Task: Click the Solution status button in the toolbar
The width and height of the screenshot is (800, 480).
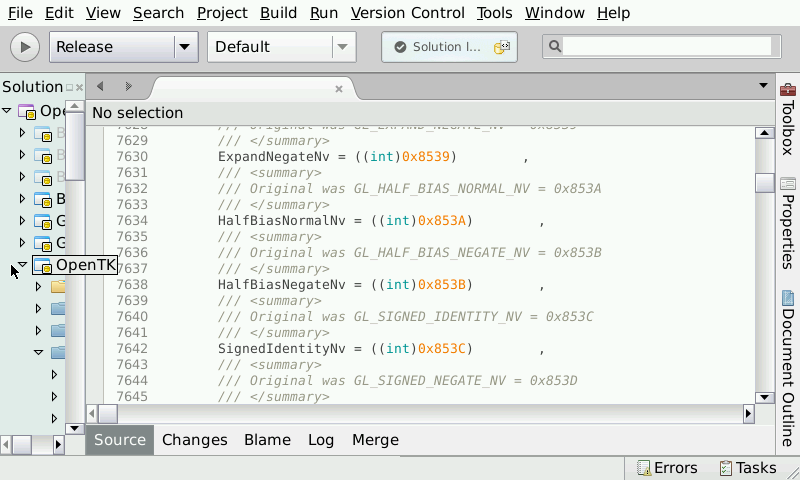Action: pyautogui.click(x=449, y=47)
